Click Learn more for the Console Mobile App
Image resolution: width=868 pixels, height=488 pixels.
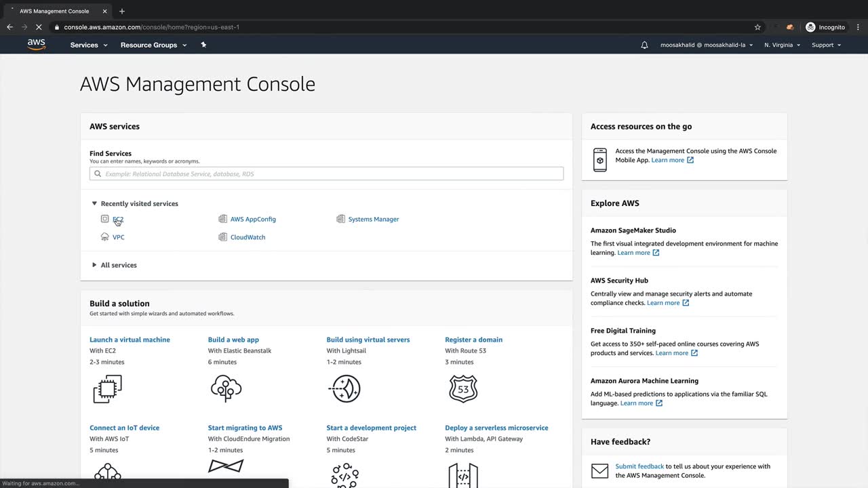pyautogui.click(x=672, y=160)
